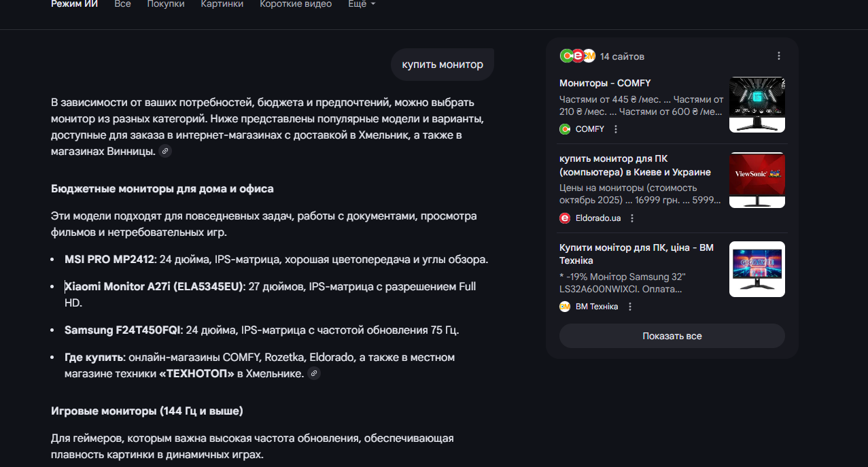Click the 'Eldorado.ua' source name
This screenshot has width=868, height=467.
[598, 218]
